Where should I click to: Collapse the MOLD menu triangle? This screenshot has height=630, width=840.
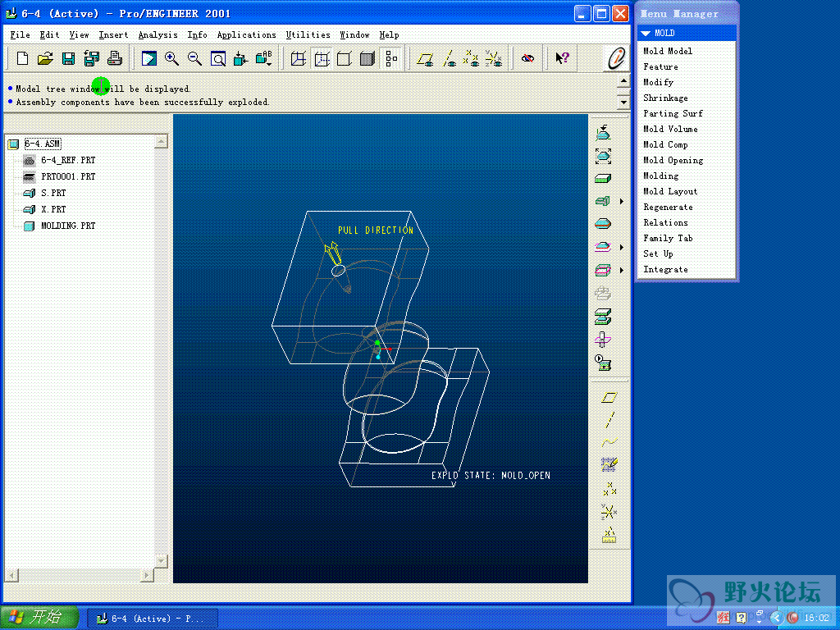(x=646, y=33)
